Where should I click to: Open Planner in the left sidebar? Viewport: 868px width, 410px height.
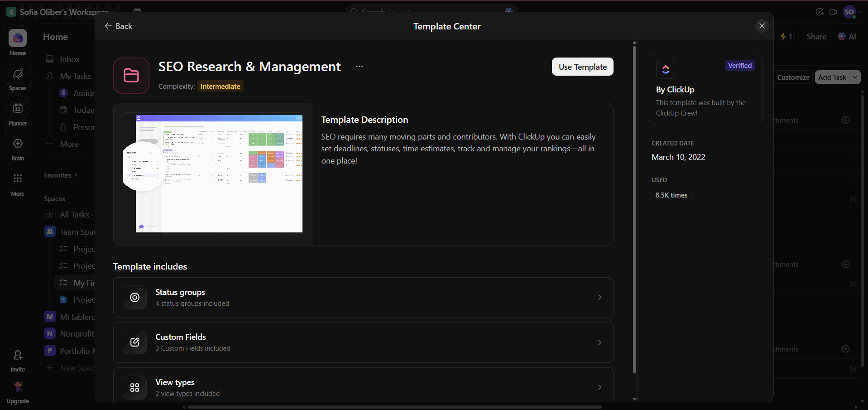18,113
